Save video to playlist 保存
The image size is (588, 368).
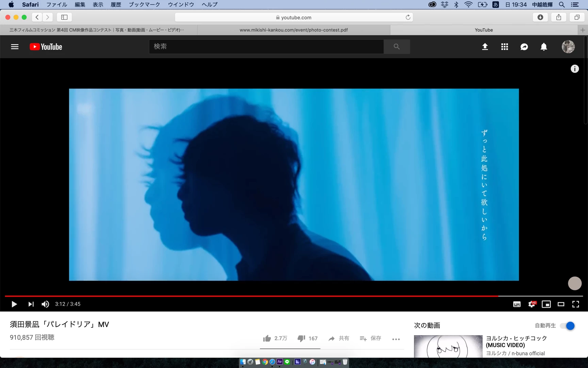point(370,338)
